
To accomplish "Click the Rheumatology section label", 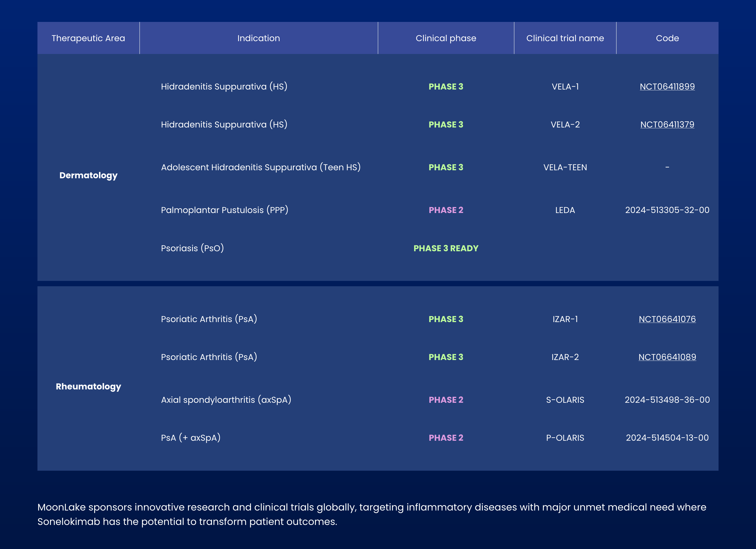I will tap(88, 386).
